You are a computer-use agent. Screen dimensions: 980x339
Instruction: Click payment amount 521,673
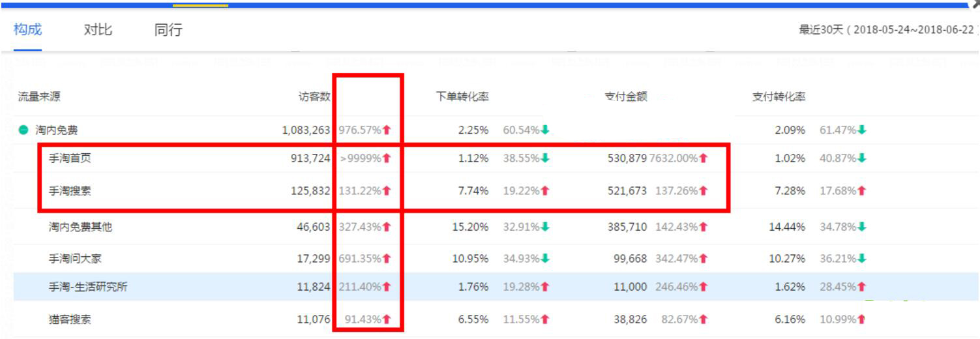pyautogui.click(x=627, y=191)
